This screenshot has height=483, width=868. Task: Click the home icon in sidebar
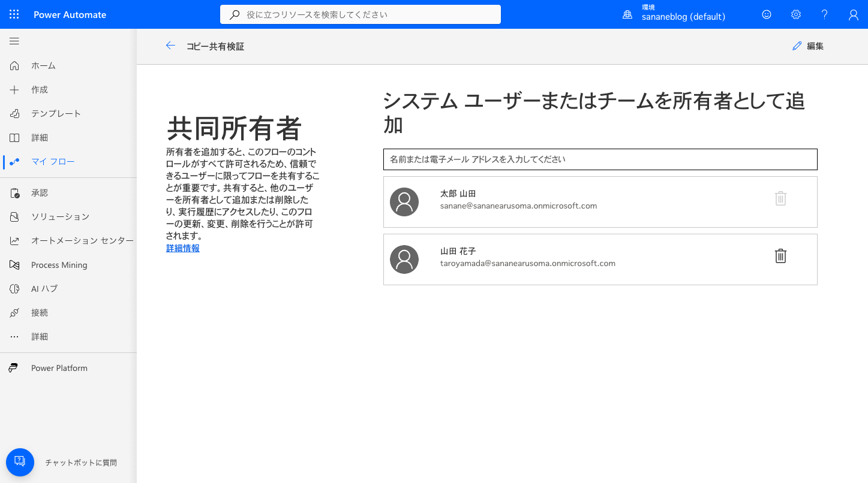[x=14, y=65]
